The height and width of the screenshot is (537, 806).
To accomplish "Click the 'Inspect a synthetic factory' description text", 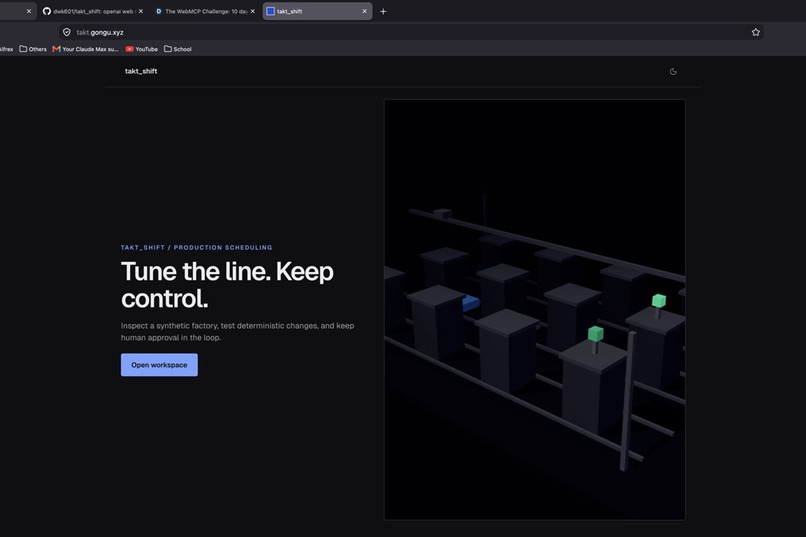I will [x=237, y=331].
